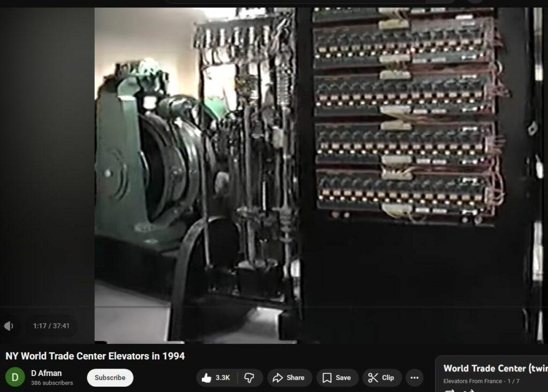Image resolution: width=548 pixels, height=392 pixels.
Task: Select the NY World Trade Center Elevators title
Action: [95, 356]
